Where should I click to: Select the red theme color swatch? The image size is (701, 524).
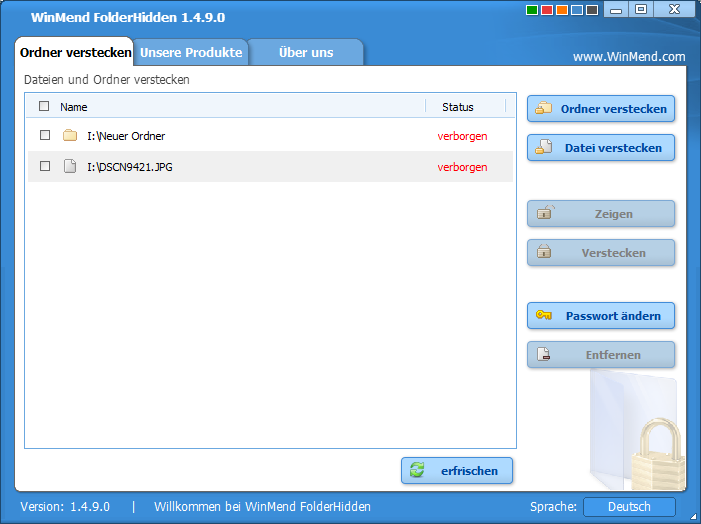547,10
